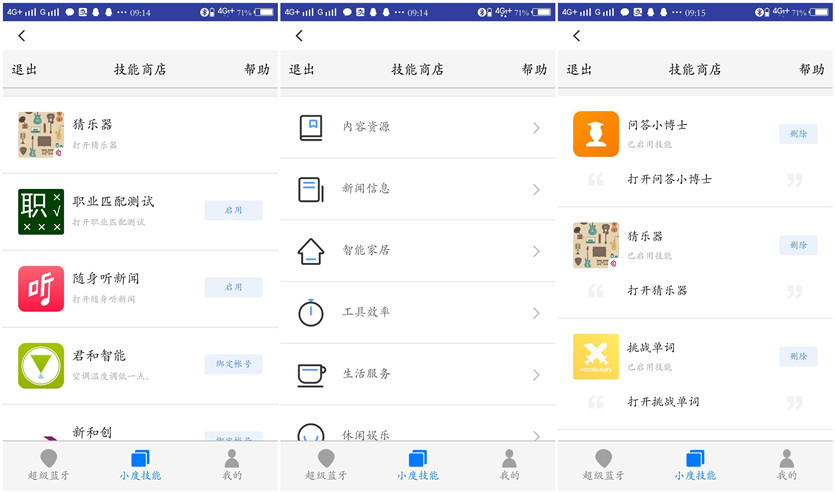Switch to 我的 tab below category list
Image resolution: width=835 pixels, height=493 pixels.
coord(510,465)
